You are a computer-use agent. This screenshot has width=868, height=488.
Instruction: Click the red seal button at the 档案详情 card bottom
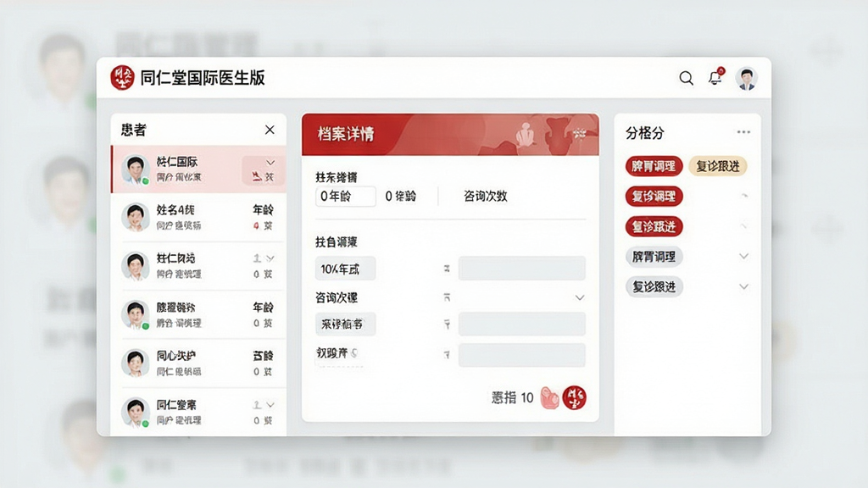coord(575,397)
